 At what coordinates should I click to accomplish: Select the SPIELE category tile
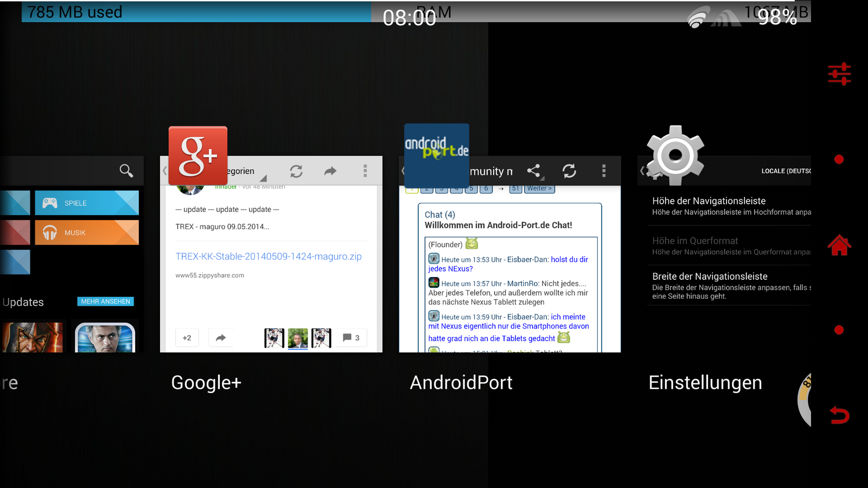(87, 203)
